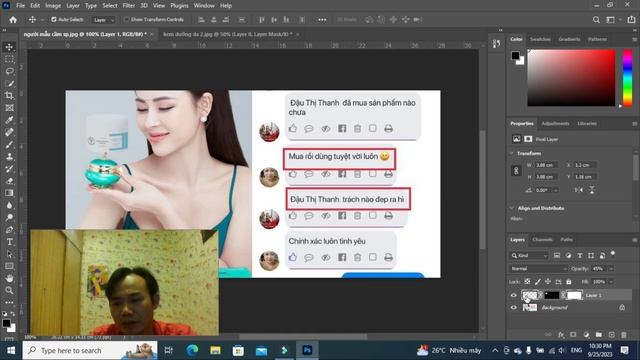Viewport: 640px width, 360px height.
Task: Switch to the Adjustments tab
Action: (x=555, y=123)
